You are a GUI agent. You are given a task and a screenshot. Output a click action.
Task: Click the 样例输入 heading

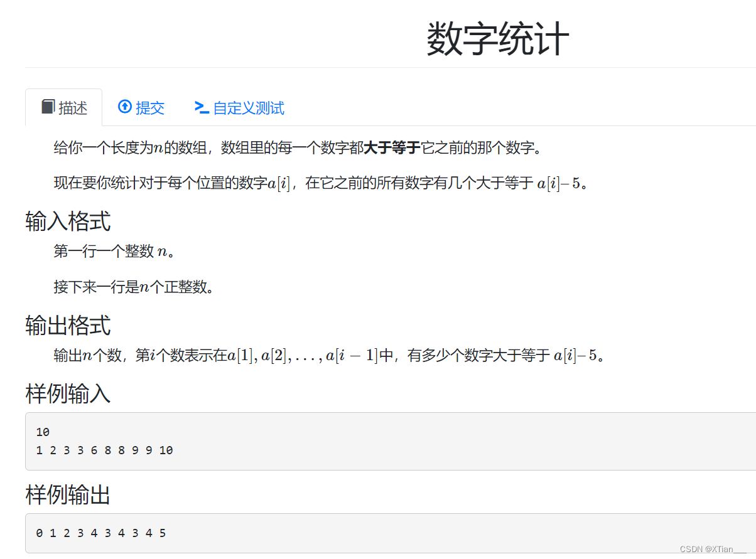[x=68, y=393]
